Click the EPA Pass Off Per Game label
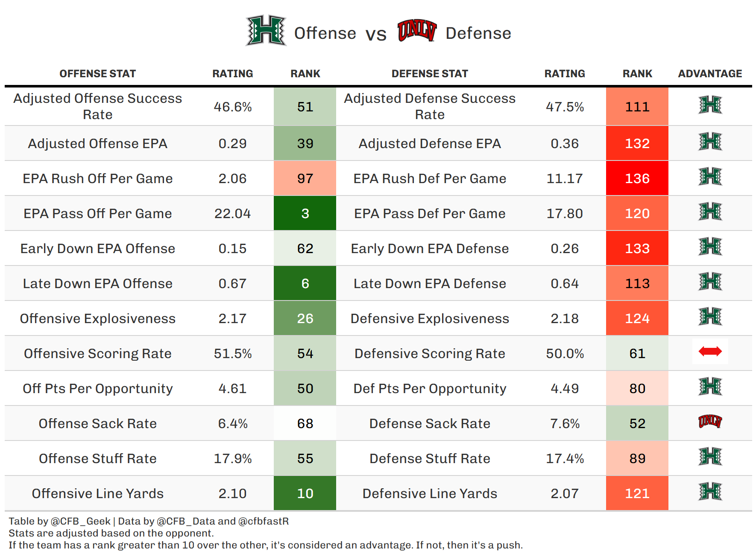Viewport: 756px width, 560px height. pos(97,213)
